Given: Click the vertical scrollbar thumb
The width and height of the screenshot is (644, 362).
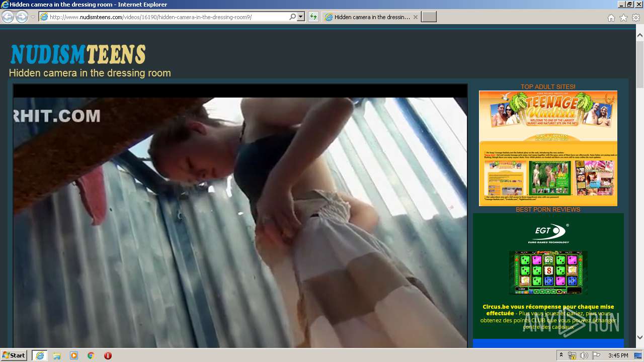Looking at the screenshot, I should pyautogui.click(x=640, y=64).
